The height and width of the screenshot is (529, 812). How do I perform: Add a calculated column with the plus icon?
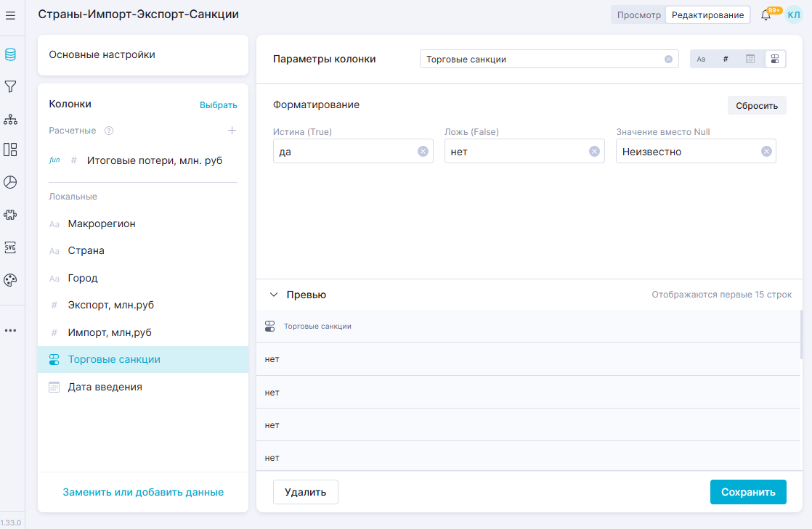pos(232,131)
